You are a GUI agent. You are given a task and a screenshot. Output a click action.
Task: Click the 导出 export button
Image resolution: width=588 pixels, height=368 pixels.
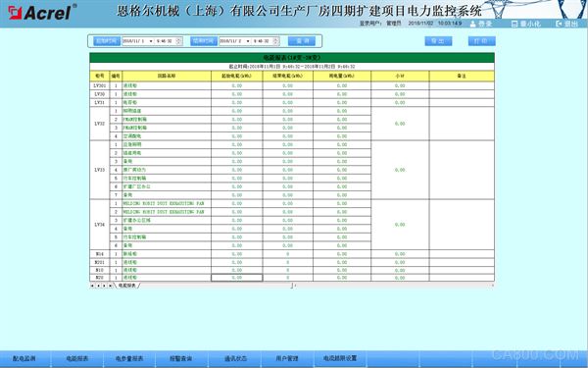(438, 41)
